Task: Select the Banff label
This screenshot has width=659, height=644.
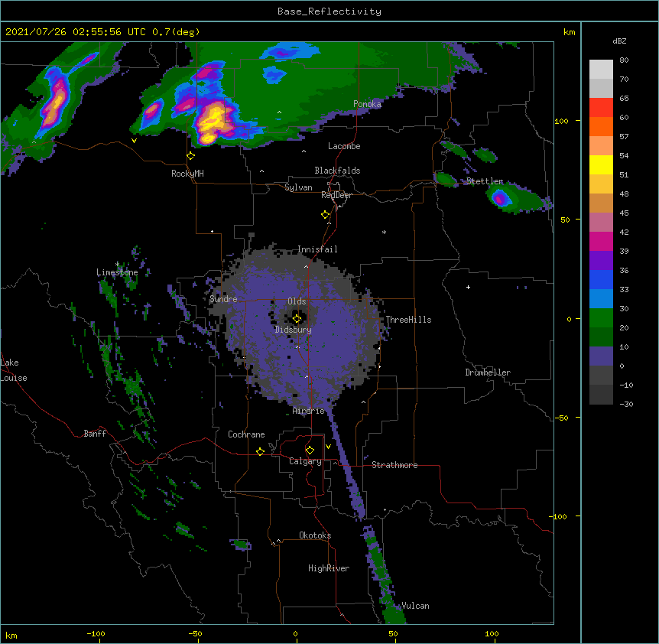Action: (95, 434)
